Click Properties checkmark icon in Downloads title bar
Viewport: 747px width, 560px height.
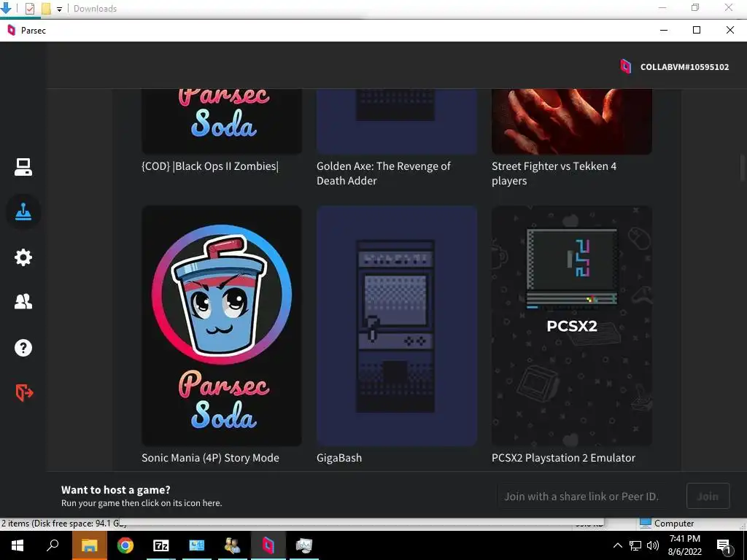(x=29, y=9)
